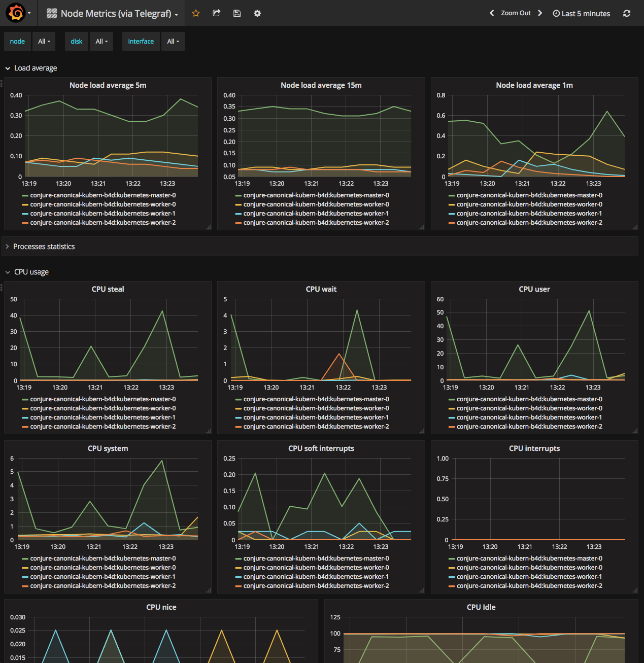644x663 pixels.
Task: Star this dashboard as favorite
Action: tap(196, 13)
